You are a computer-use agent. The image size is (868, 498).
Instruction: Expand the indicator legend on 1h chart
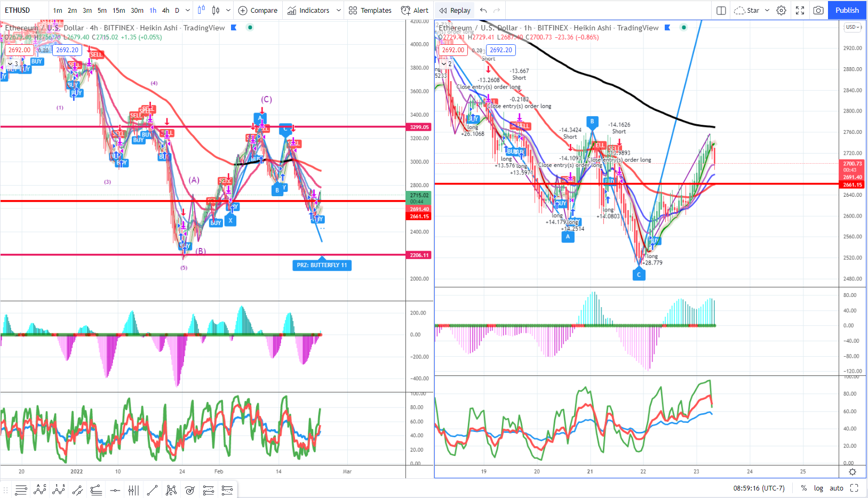[447, 63]
